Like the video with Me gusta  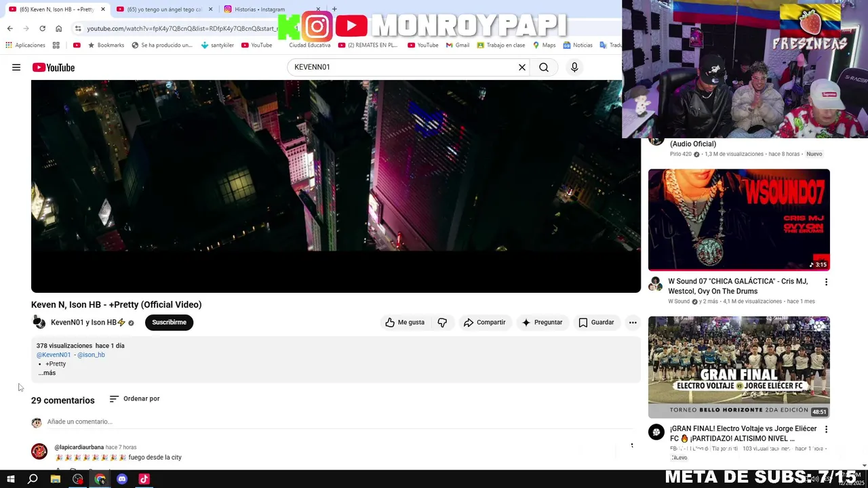pyautogui.click(x=405, y=323)
